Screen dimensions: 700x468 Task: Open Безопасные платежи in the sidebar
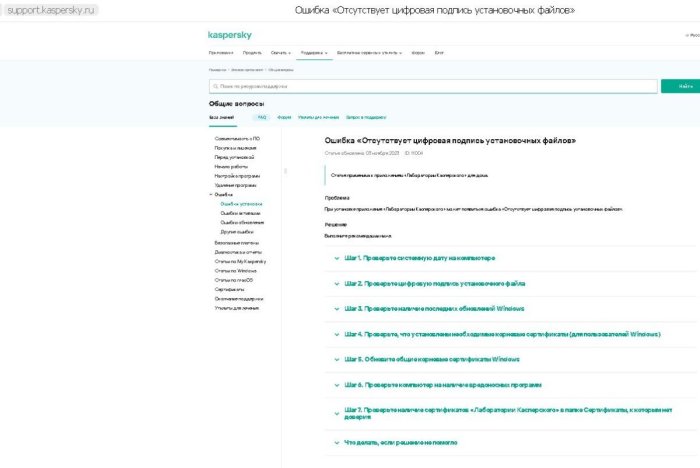pyautogui.click(x=237, y=243)
